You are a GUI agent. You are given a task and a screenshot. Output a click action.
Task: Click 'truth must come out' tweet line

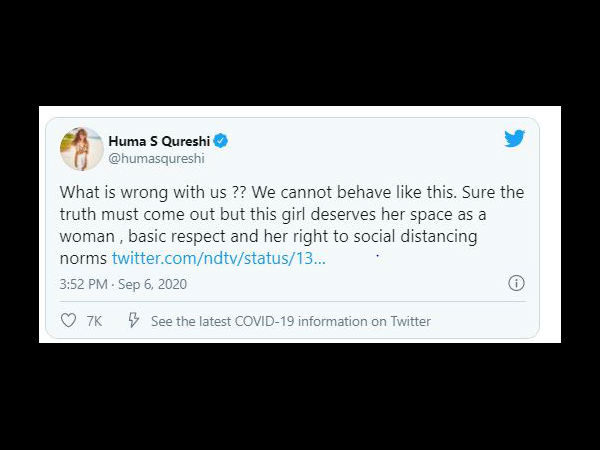coord(138,214)
